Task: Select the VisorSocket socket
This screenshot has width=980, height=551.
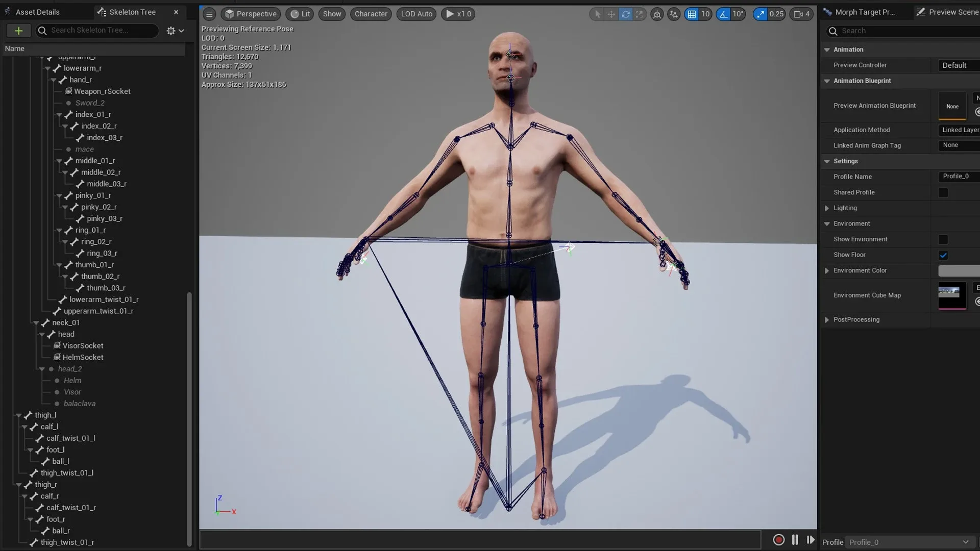Action: pyautogui.click(x=83, y=346)
